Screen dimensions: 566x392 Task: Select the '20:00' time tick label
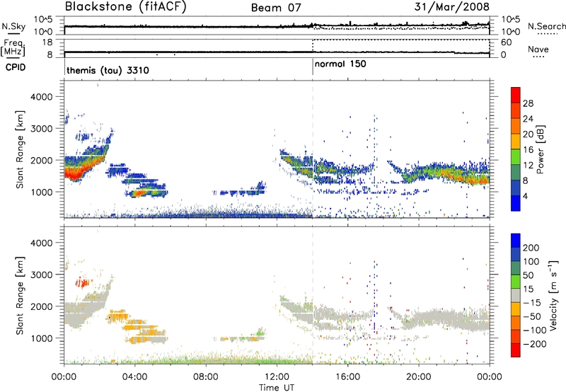419,377
